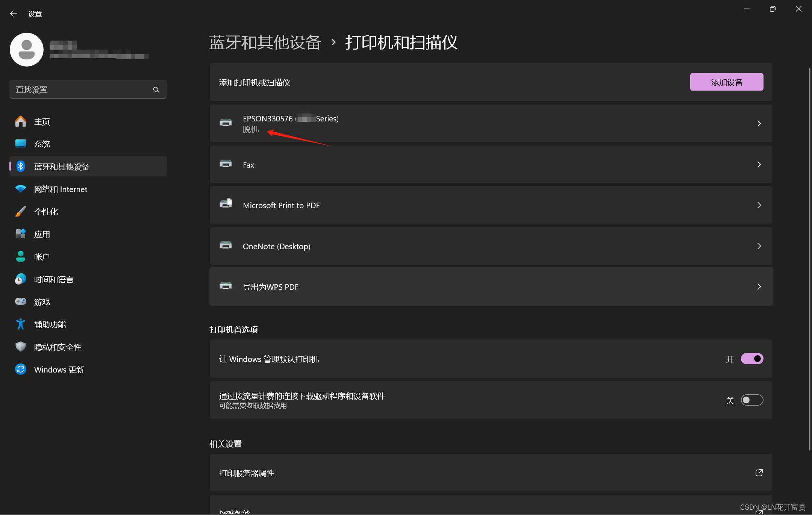Go to the 蓝牙和其他设备 breadcrumb
This screenshot has height=515, width=812.
[x=265, y=42]
